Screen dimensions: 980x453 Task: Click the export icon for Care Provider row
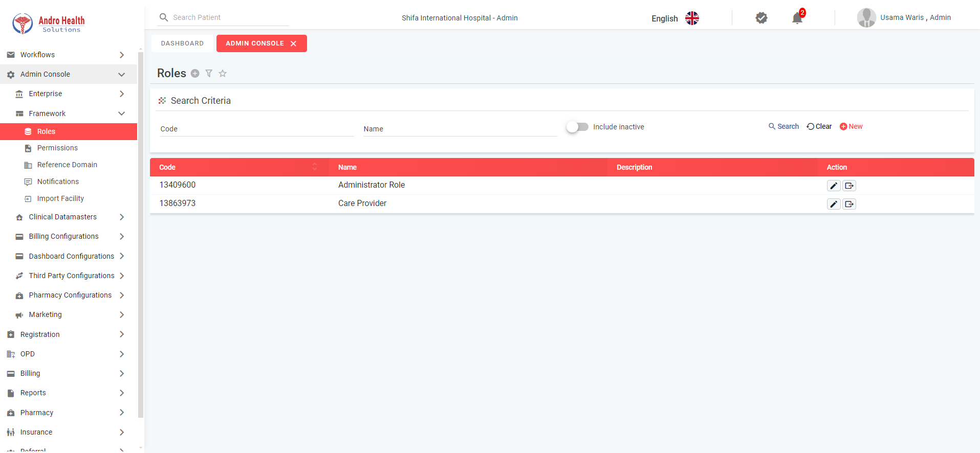850,204
